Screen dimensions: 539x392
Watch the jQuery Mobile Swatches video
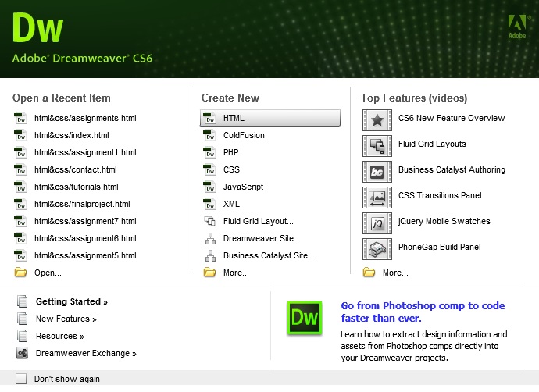444,221
